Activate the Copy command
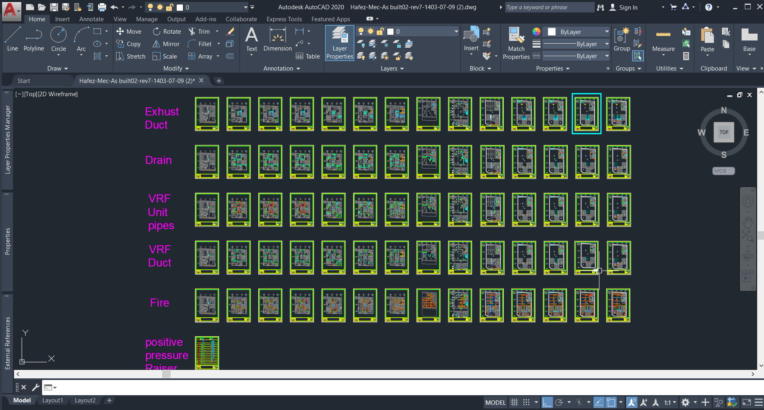This screenshot has height=410, width=764. point(129,44)
